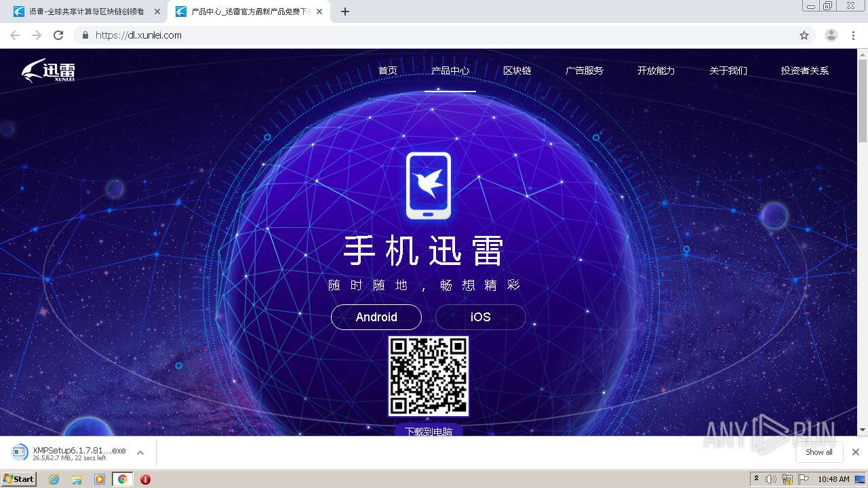Open the 产品中心 navigation item

tap(450, 70)
